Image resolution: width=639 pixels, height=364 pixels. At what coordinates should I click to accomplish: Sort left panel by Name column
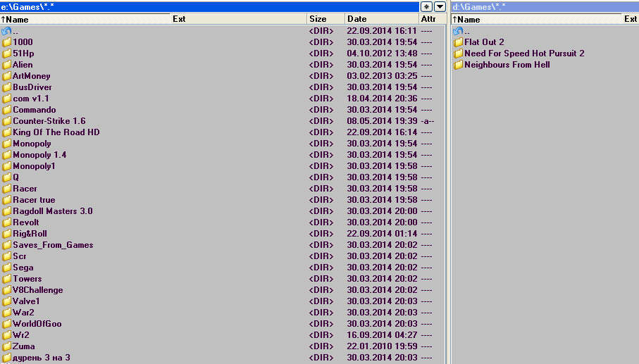coord(85,19)
